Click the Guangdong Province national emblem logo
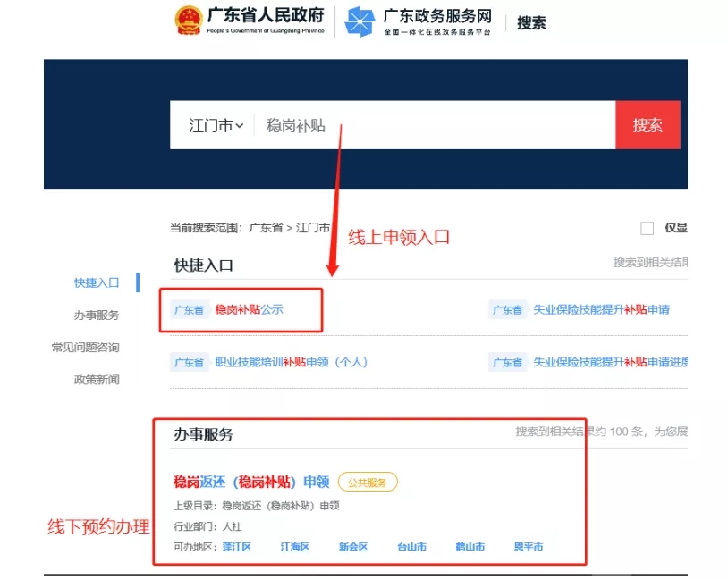 tap(188, 20)
